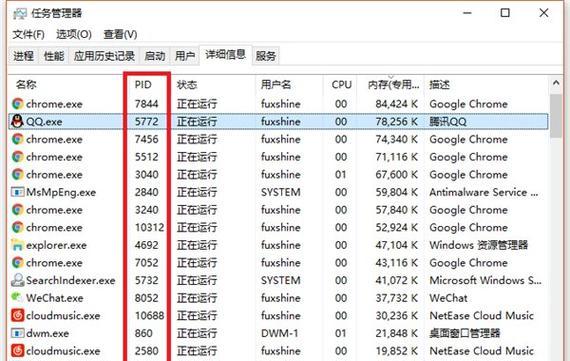Select the QQ.exe process name
The height and width of the screenshot is (361, 570).
tap(44, 121)
